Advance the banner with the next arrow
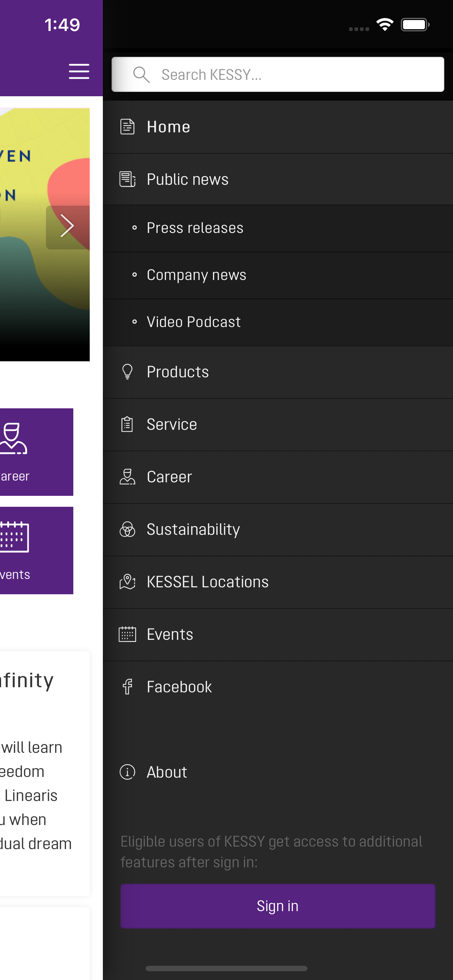Viewport: 453px width, 980px height. click(x=67, y=227)
